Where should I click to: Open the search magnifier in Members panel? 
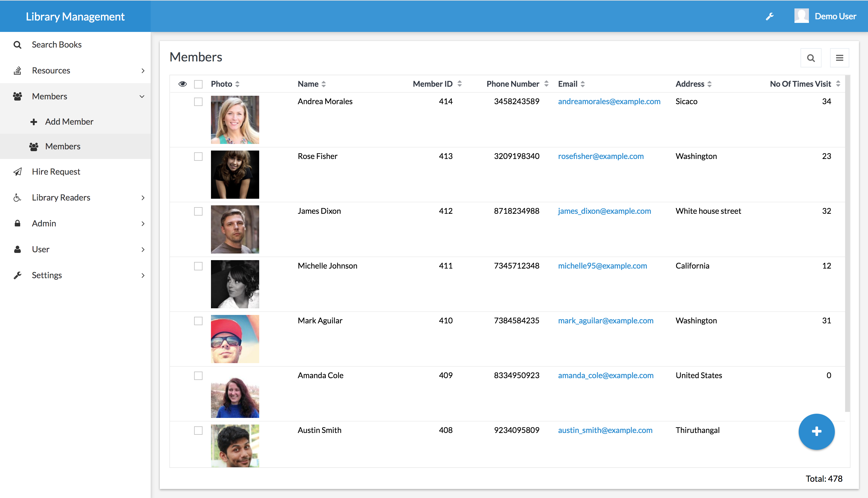tap(810, 58)
